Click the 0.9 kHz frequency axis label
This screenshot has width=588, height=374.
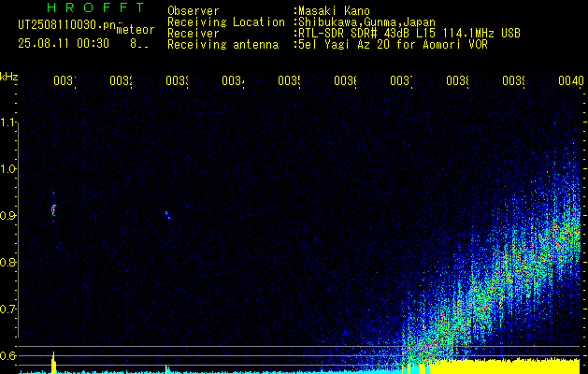pos(7,215)
